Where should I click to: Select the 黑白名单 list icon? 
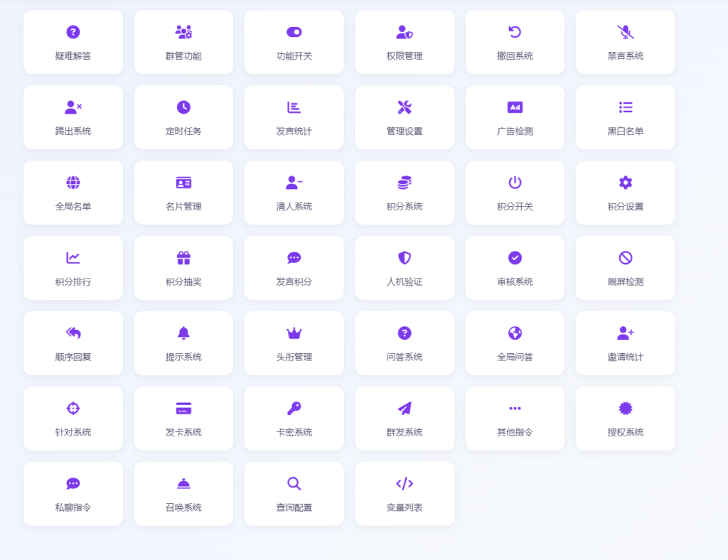pyautogui.click(x=626, y=107)
